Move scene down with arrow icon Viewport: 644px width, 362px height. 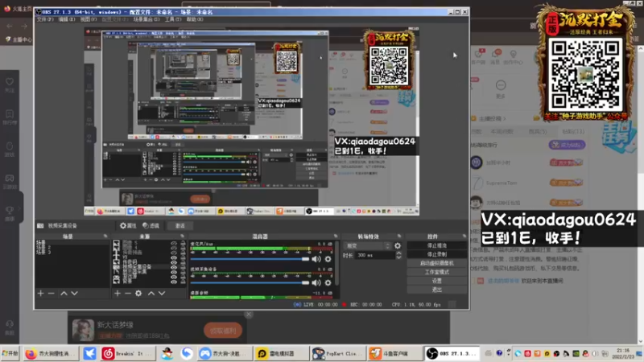74,294
